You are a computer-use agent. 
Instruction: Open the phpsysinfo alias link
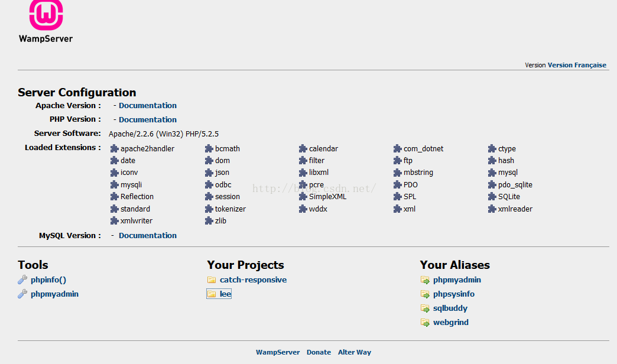coord(454,294)
